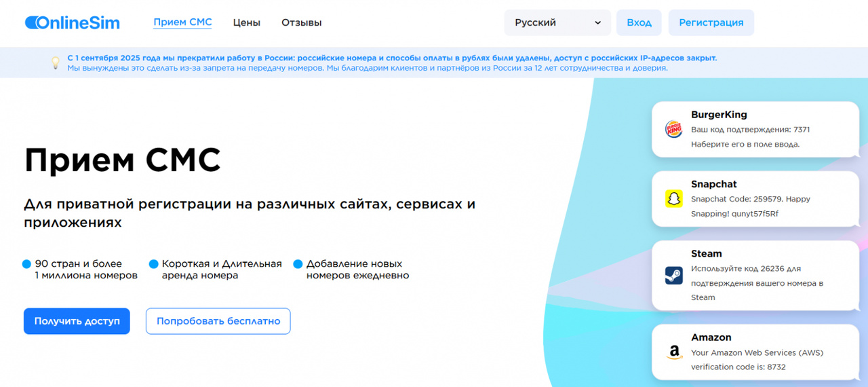Select the Steam message card title
The image size is (868, 387).
coord(706,253)
